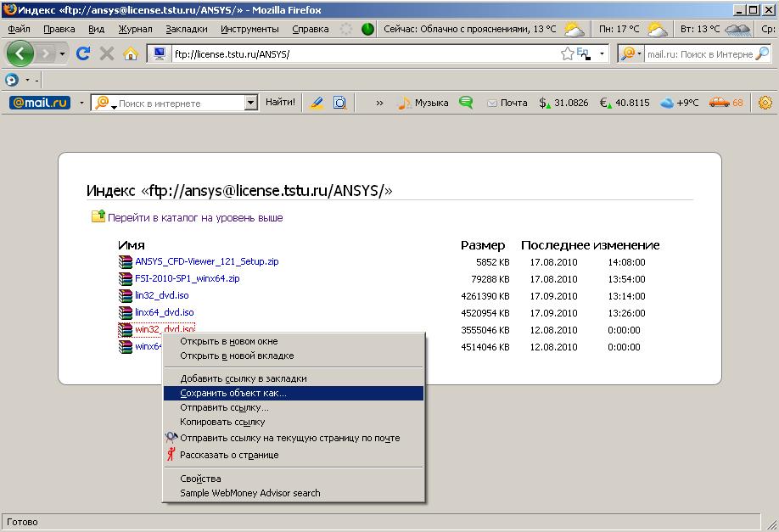Click the traffic car icon showing 68
Screen dimensions: 779x532
click(x=726, y=103)
